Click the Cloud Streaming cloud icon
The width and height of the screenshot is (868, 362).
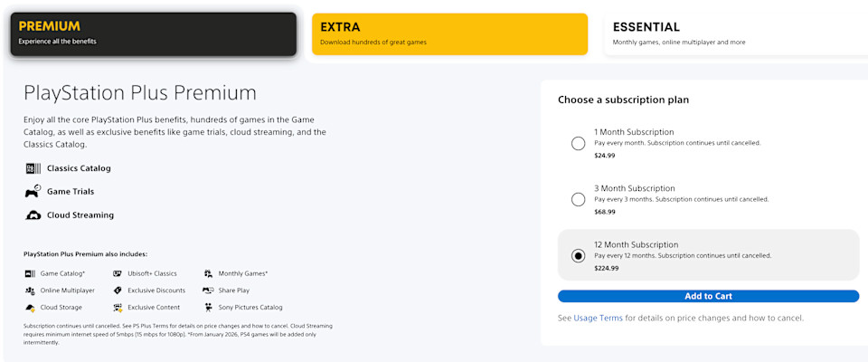33,215
